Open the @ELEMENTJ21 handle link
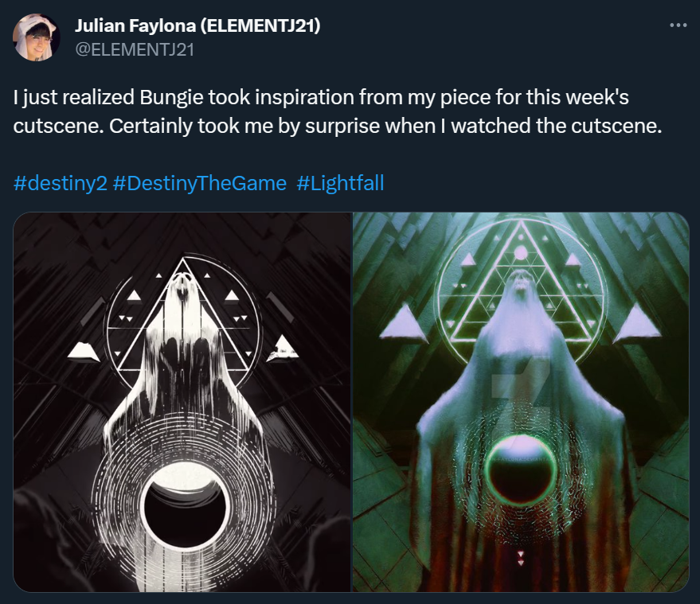This screenshot has width=700, height=604. tap(135, 49)
